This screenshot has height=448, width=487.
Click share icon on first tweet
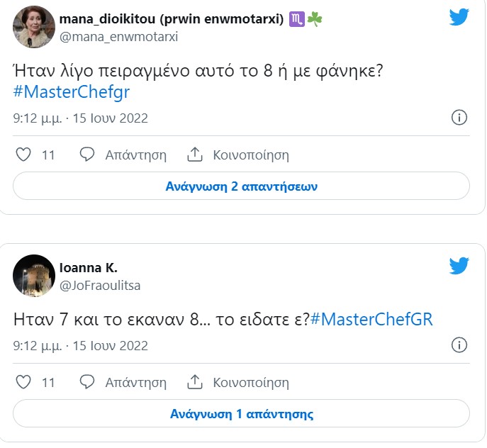click(195, 155)
